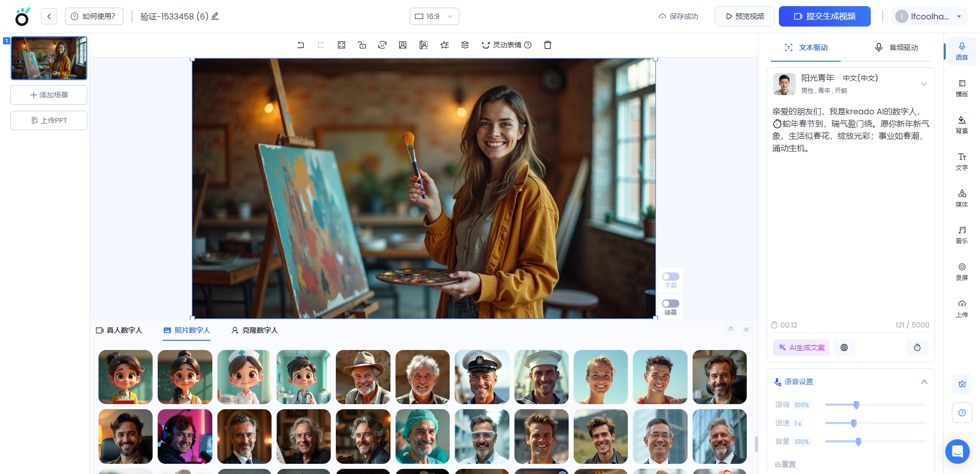Switch to the 音频驱动 audio-driven tab
Image resolution: width=980 pixels, height=474 pixels.
pyautogui.click(x=896, y=47)
